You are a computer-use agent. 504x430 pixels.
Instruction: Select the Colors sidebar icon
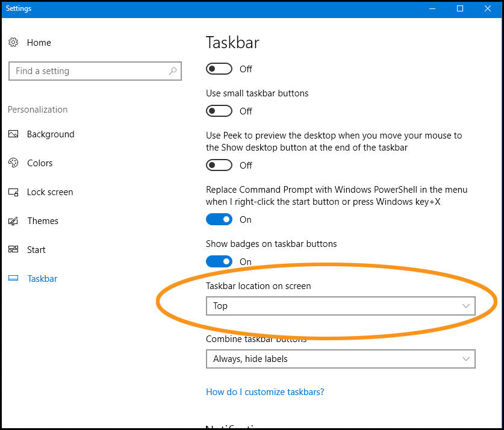click(x=13, y=163)
